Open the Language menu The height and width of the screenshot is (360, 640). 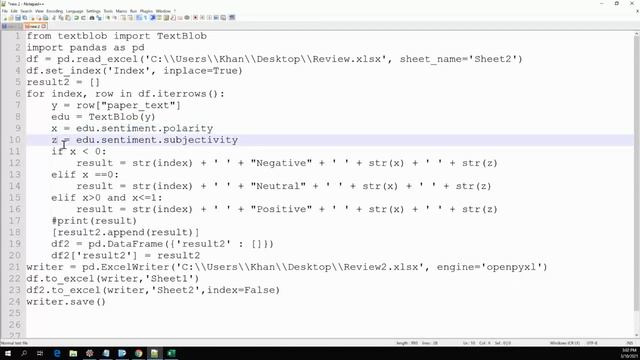(74, 11)
